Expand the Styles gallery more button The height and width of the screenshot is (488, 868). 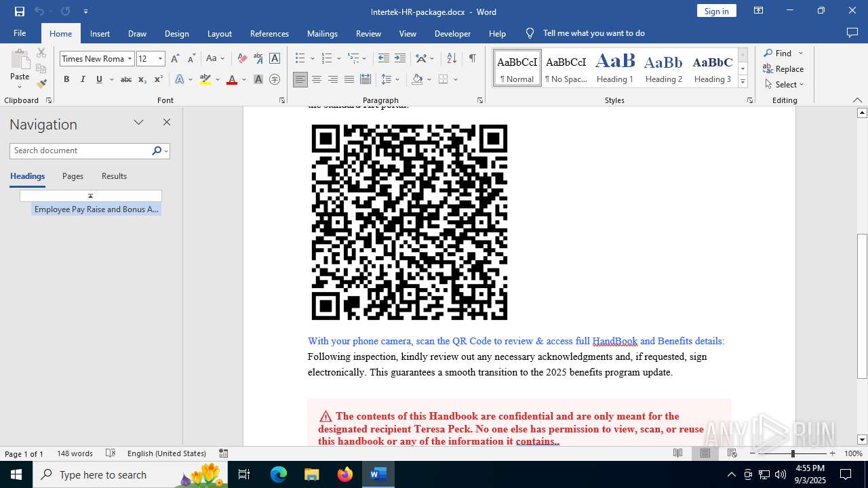pyautogui.click(x=743, y=81)
